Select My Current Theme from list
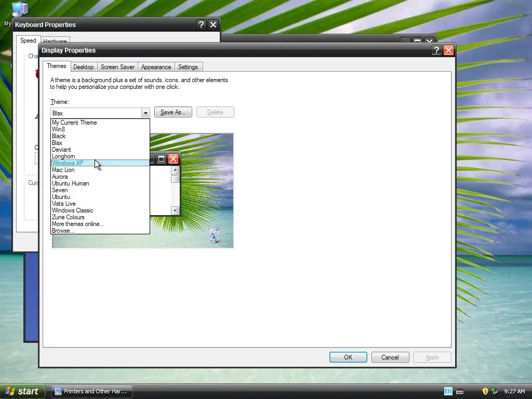 tap(100, 123)
